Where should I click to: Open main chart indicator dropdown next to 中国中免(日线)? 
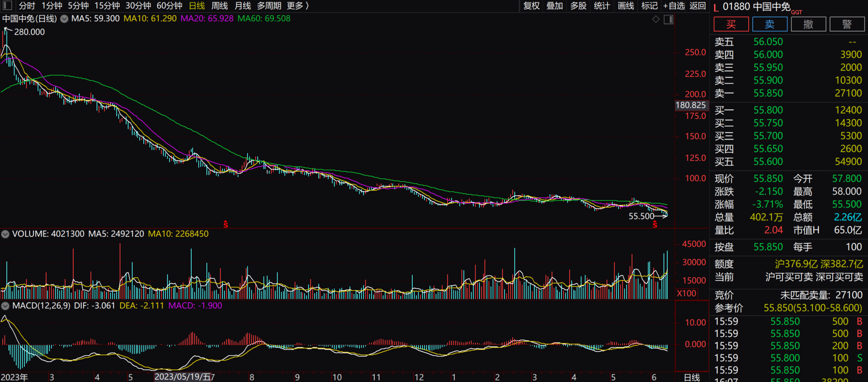click(x=64, y=19)
